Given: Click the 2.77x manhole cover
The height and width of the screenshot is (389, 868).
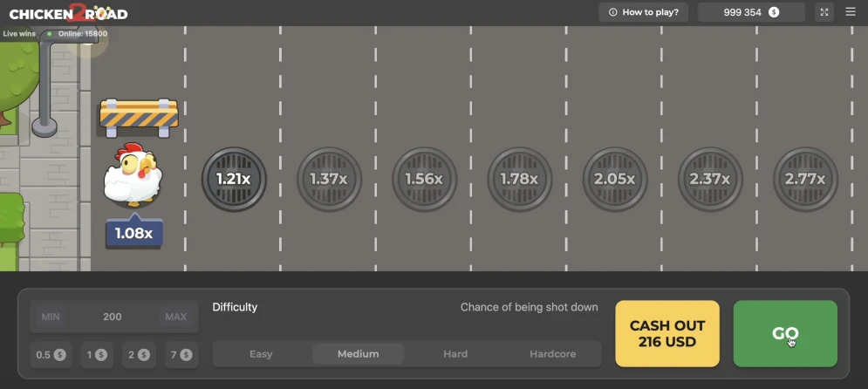Looking at the screenshot, I should pyautogui.click(x=804, y=179).
